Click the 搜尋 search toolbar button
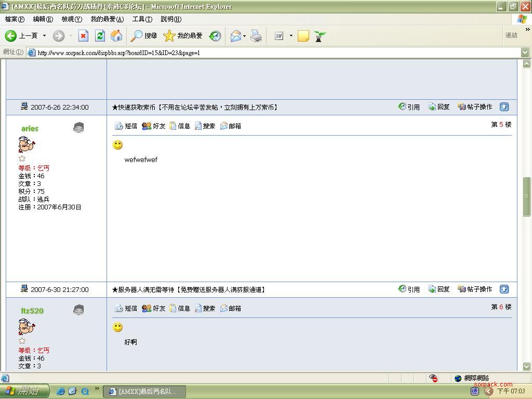This screenshot has width=532, height=399. pos(144,36)
